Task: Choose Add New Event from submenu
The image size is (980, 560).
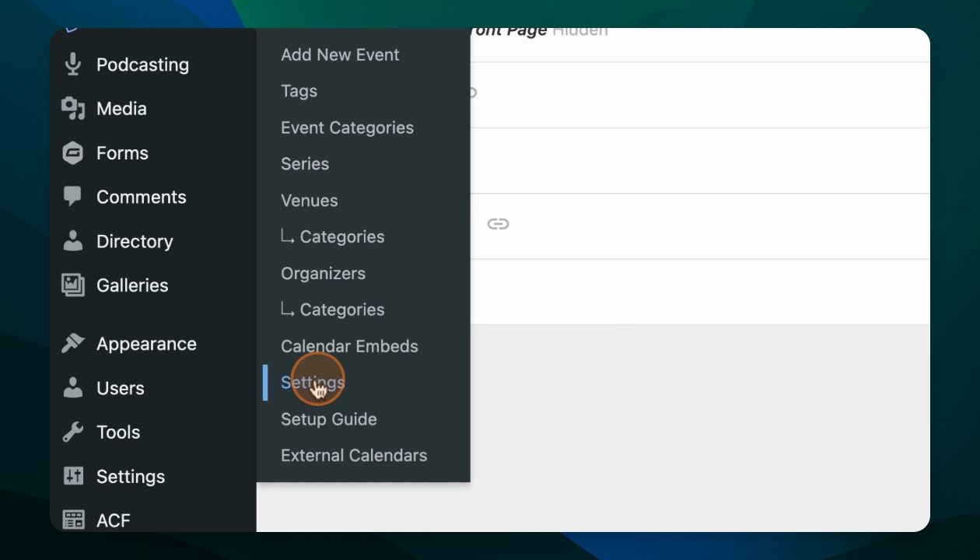Action: (x=340, y=55)
